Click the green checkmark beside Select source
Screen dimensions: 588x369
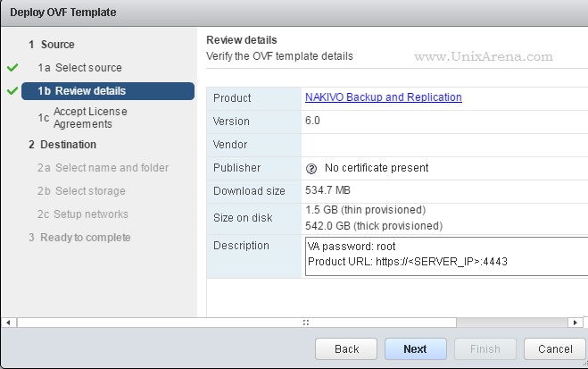pyautogui.click(x=12, y=68)
